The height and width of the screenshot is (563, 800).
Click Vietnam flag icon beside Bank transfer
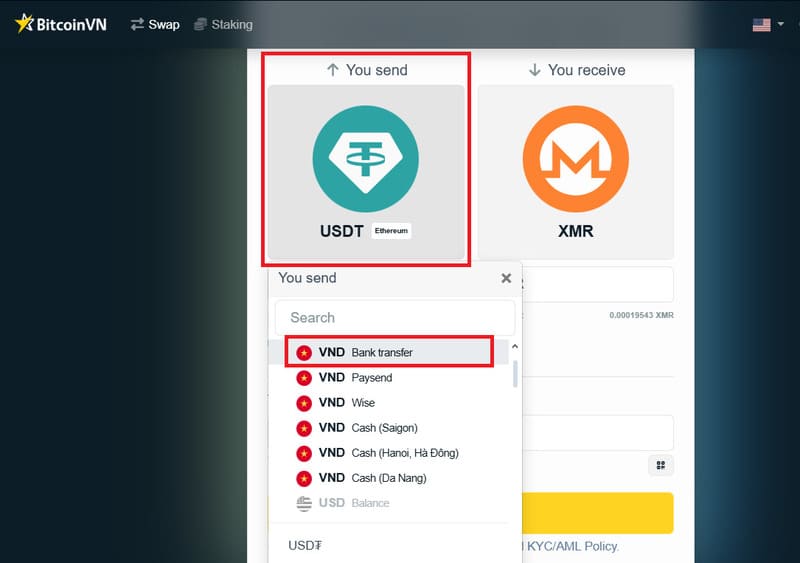click(x=304, y=353)
